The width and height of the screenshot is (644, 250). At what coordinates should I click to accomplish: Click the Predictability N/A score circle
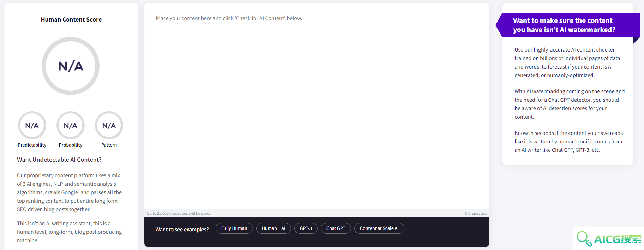tap(32, 125)
